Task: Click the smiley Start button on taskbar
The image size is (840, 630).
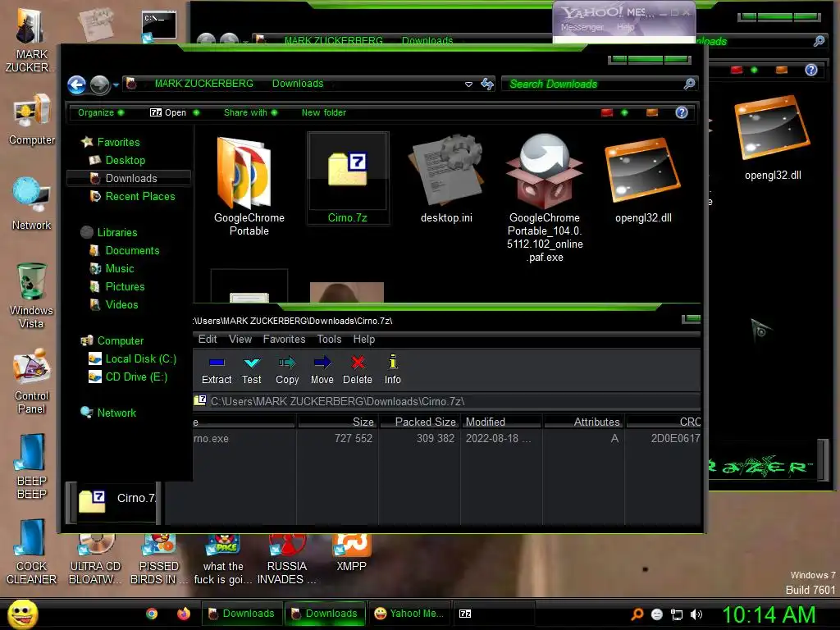Action: point(22,614)
